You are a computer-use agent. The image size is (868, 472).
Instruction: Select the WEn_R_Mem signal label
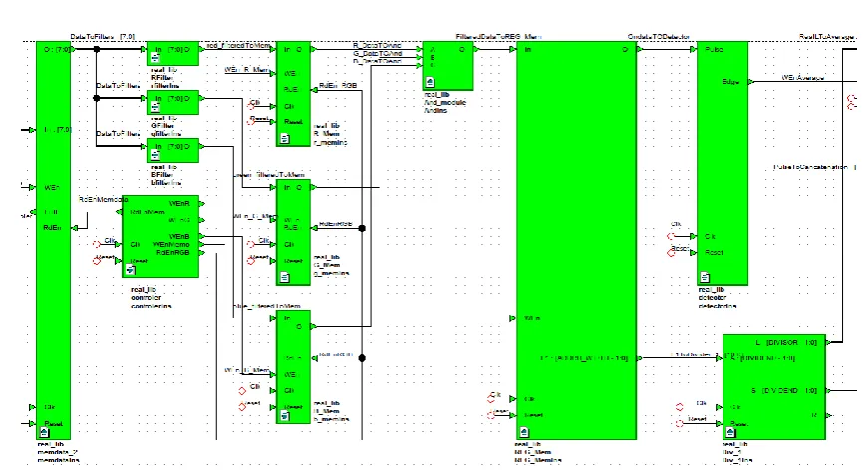tap(247, 69)
